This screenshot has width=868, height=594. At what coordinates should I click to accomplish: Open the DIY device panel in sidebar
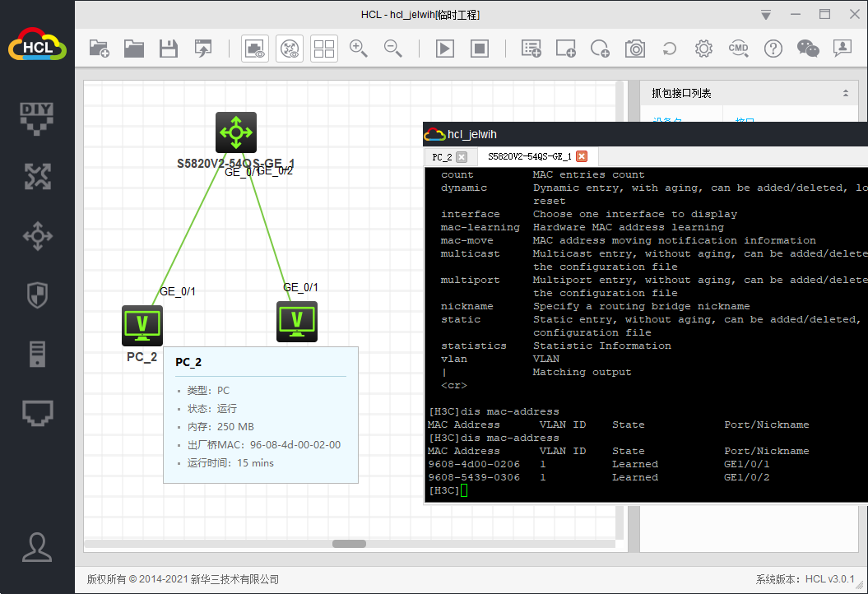click(37, 118)
